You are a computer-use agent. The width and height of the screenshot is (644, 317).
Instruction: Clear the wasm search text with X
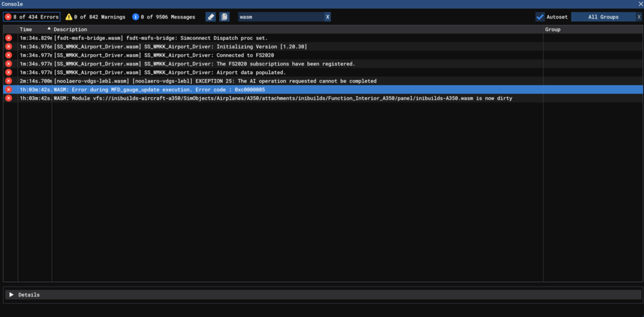(x=327, y=17)
